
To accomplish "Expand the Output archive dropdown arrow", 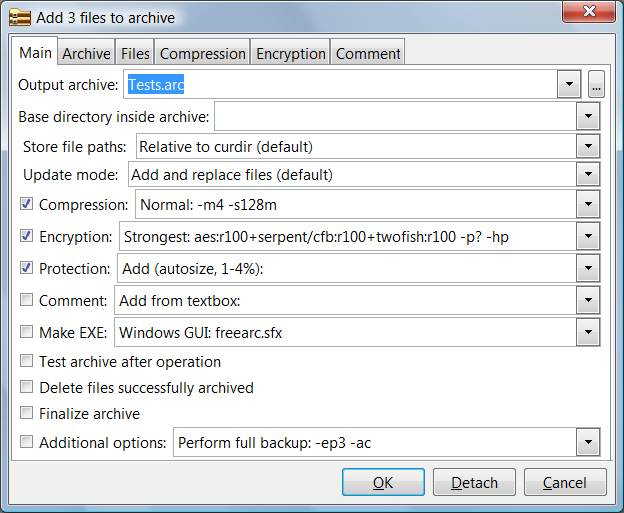I will tap(569, 85).
